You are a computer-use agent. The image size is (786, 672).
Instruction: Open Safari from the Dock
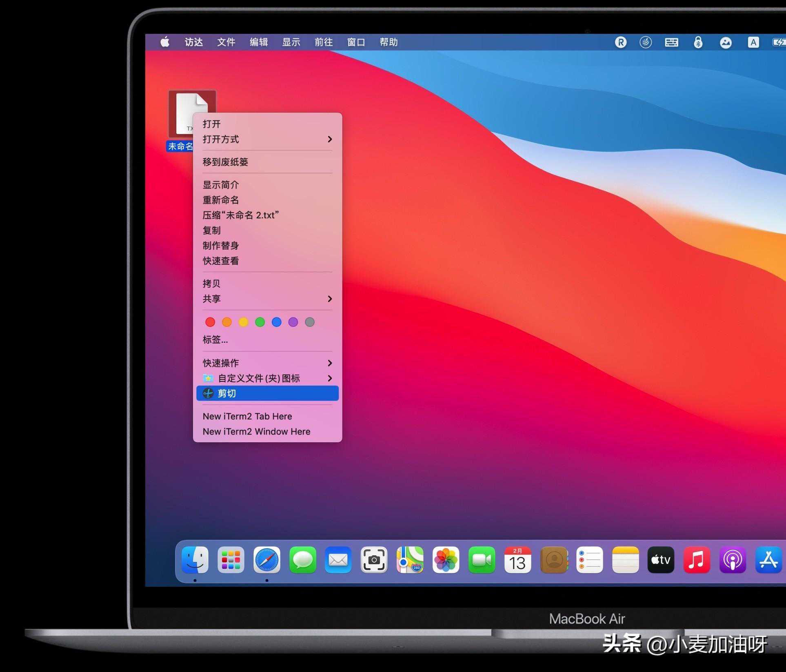tap(267, 560)
